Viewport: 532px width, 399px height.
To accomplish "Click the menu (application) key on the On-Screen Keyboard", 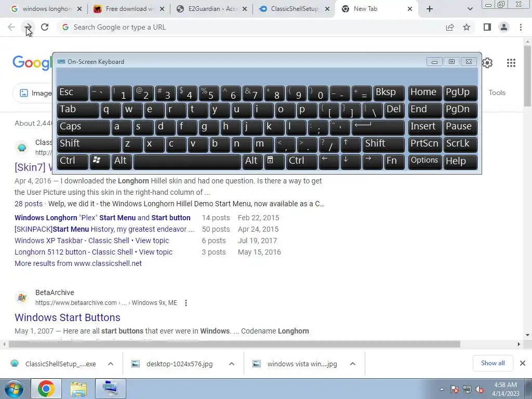I will (x=274, y=162).
